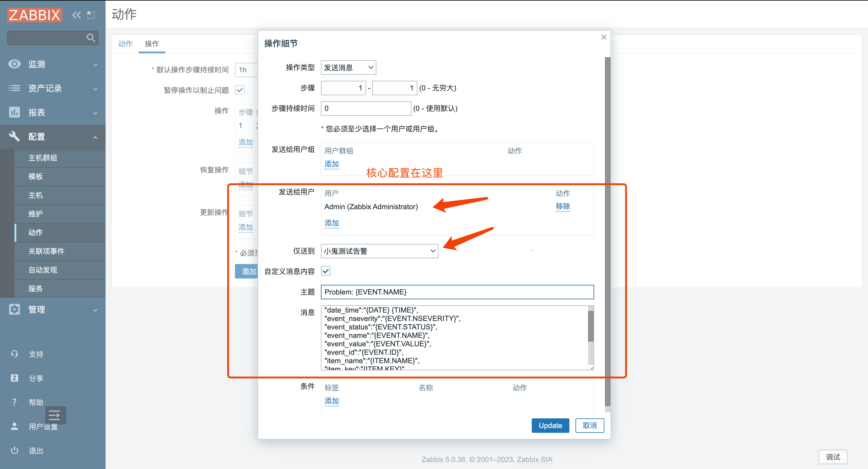The height and width of the screenshot is (469, 868).
Task: Click the 退出 power icon
Action: click(x=14, y=450)
